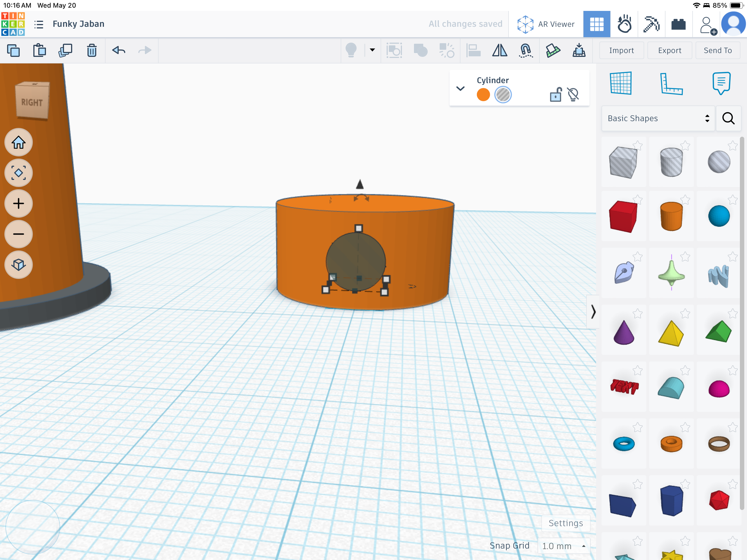The width and height of the screenshot is (747, 560).
Task: Click the Copy icon in toolbar
Action: tap(13, 51)
